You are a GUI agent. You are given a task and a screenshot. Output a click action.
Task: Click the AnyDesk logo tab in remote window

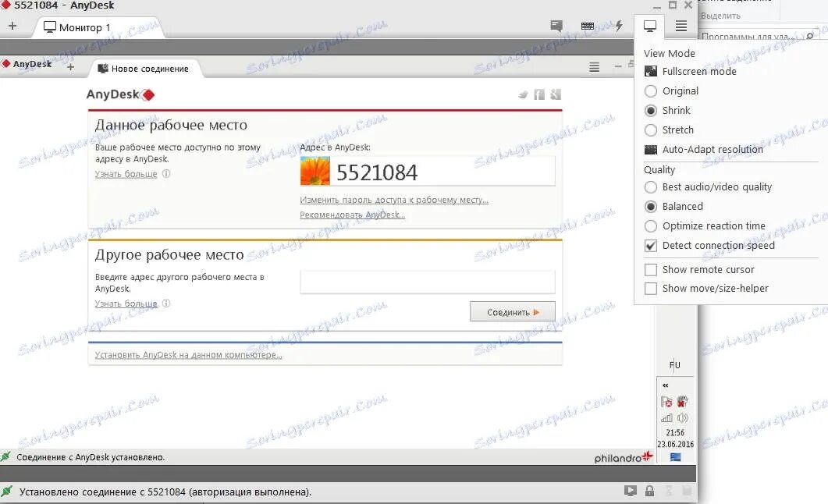(27, 64)
